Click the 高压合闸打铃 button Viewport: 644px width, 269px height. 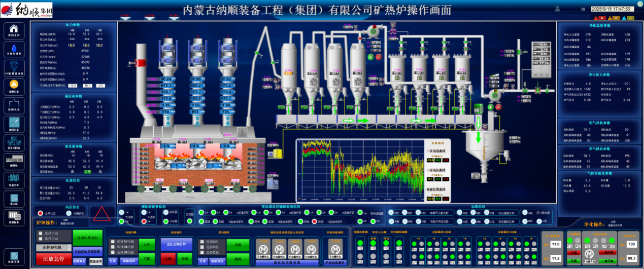coord(176,244)
